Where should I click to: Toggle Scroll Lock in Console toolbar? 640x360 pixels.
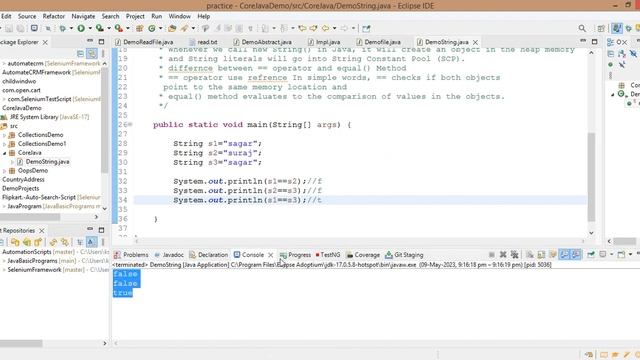point(541,255)
